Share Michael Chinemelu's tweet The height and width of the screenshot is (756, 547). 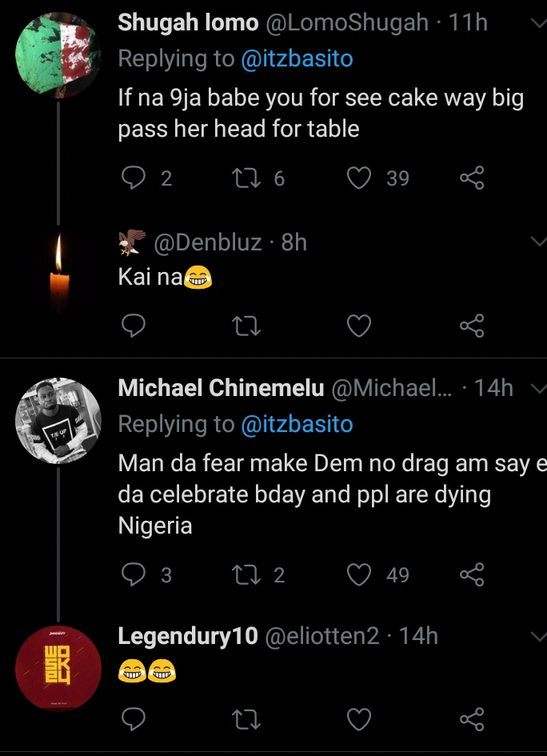point(472,575)
